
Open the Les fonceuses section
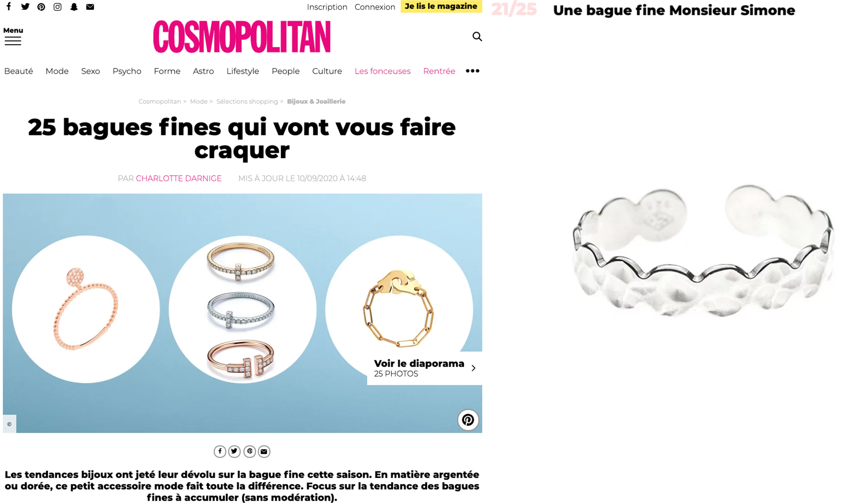tap(383, 71)
